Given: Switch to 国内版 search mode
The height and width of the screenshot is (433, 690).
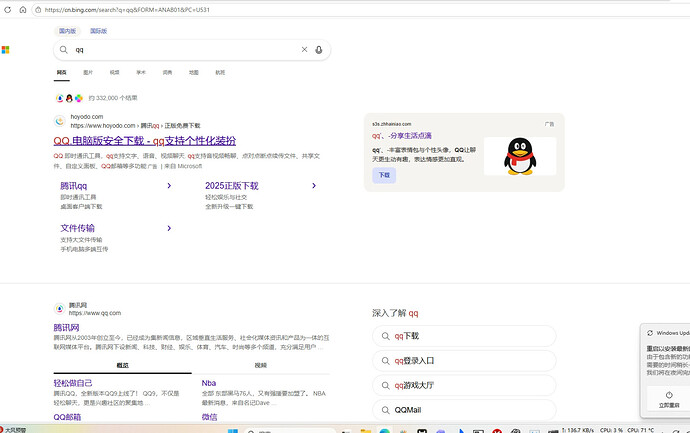Looking at the screenshot, I should coord(67,31).
